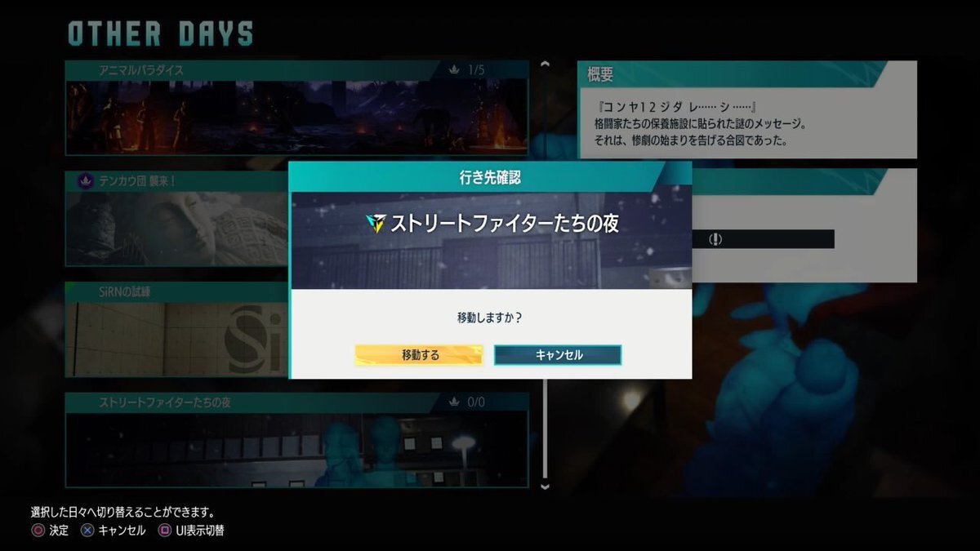This screenshot has height=551, width=980.
Task: Click the crown icon beside 1/5
Action: (x=454, y=70)
